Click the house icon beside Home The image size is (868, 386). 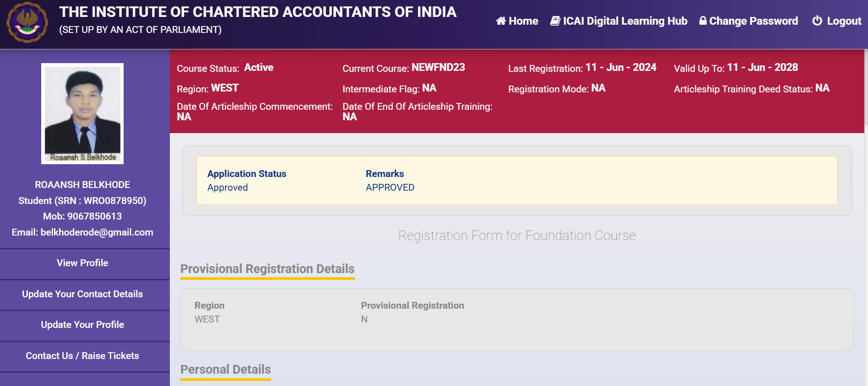point(501,21)
